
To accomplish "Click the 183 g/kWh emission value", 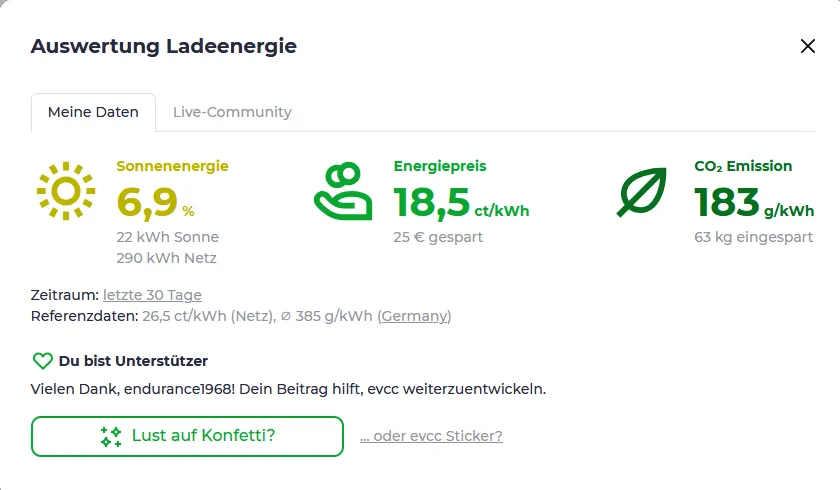I will (754, 203).
